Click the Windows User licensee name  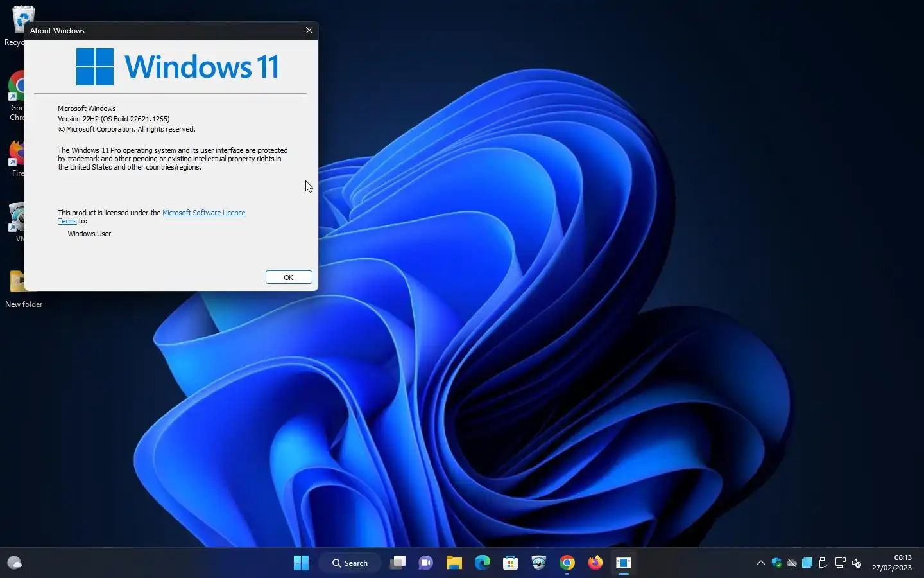[89, 234]
